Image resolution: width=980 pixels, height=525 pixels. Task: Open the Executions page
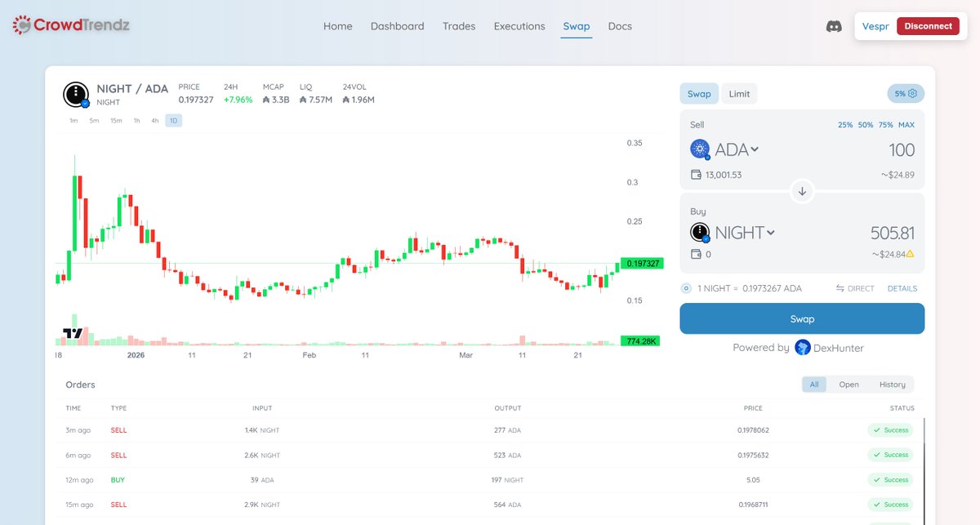tap(519, 26)
